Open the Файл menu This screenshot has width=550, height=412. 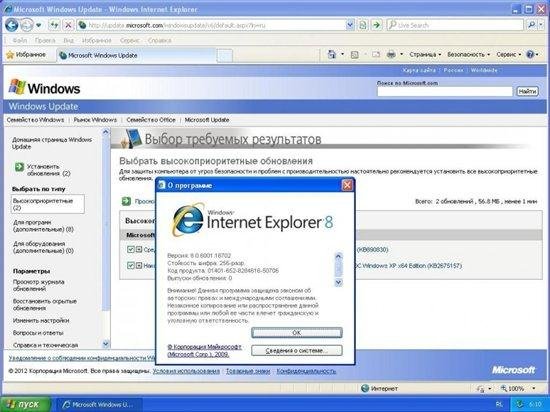[20, 40]
